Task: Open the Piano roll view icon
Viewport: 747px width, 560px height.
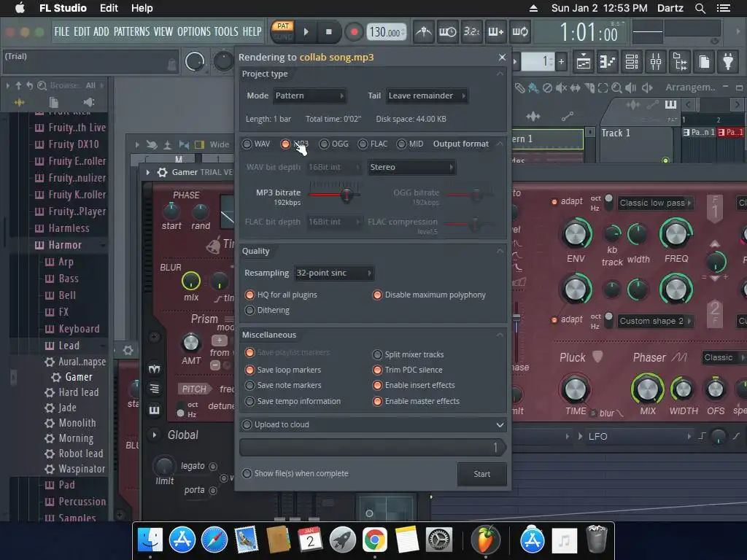Action: tap(608, 62)
